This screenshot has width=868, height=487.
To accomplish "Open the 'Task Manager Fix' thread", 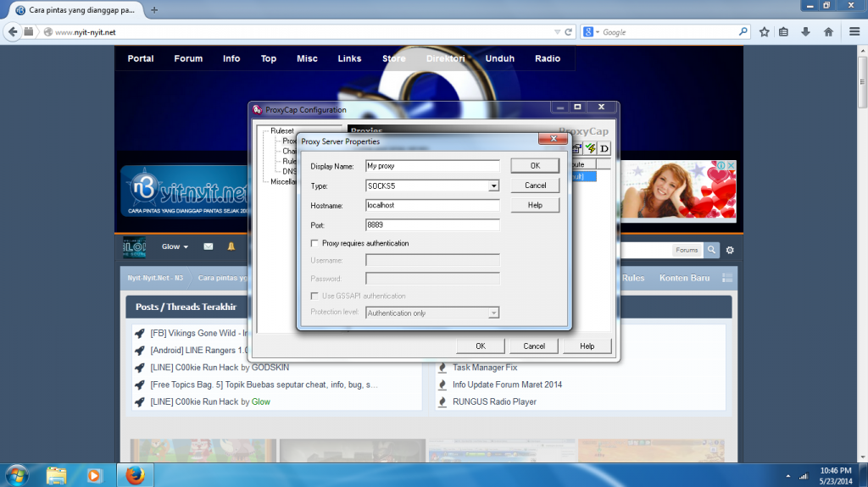I will click(x=485, y=368).
